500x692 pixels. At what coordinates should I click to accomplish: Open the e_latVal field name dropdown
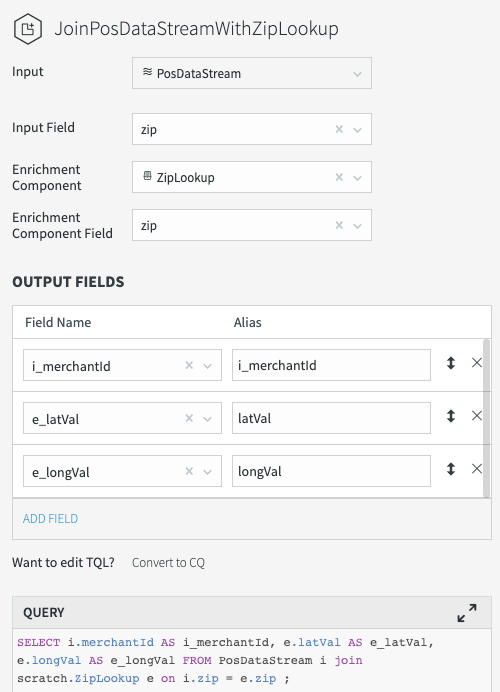pyautogui.click(x=207, y=419)
